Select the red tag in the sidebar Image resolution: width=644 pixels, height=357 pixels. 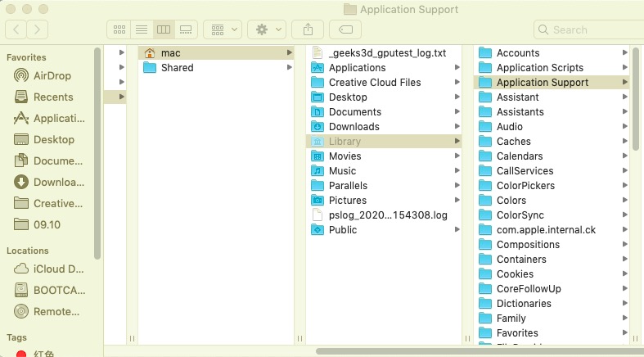[x=35, y=353]
